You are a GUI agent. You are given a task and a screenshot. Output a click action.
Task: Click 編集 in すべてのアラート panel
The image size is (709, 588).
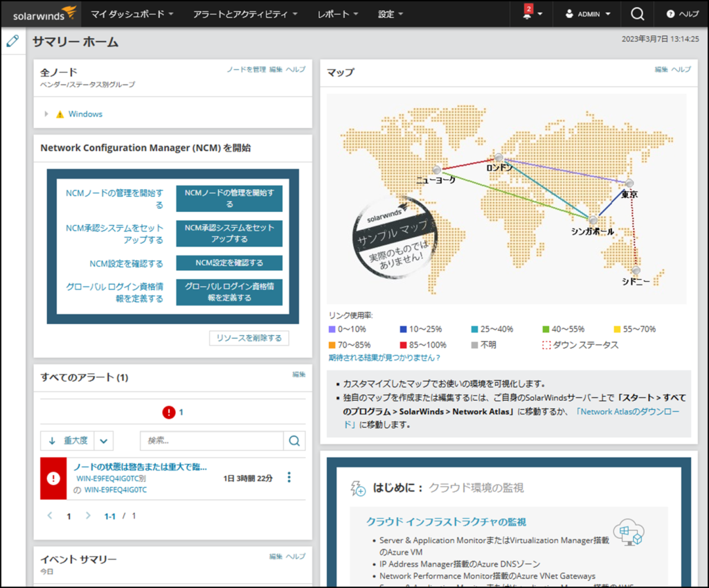(x=299, y=374)
